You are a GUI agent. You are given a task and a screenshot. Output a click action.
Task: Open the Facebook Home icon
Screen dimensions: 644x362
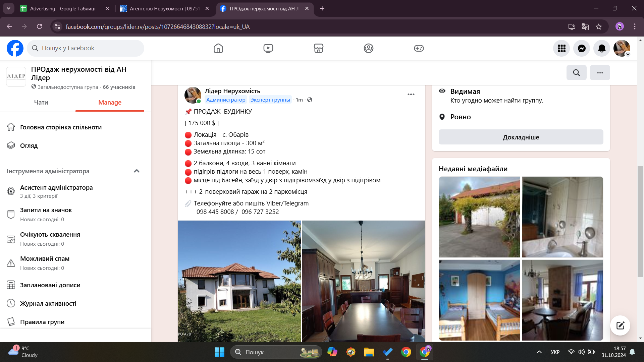(218, 48)
